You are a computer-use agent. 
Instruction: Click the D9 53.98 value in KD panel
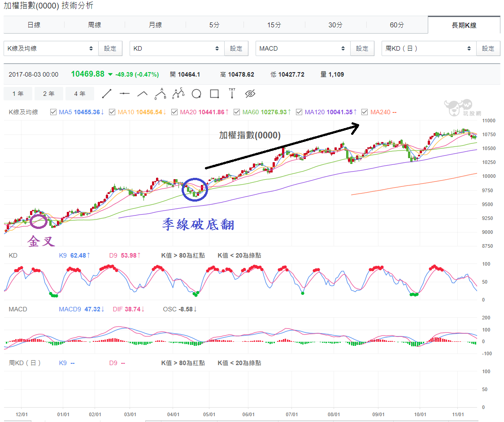(125, 256)
